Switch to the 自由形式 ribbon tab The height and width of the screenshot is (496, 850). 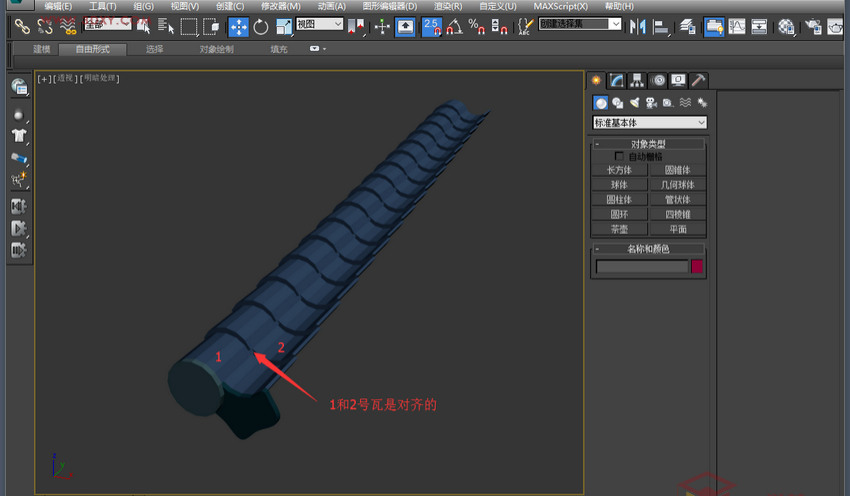[93, 49]
